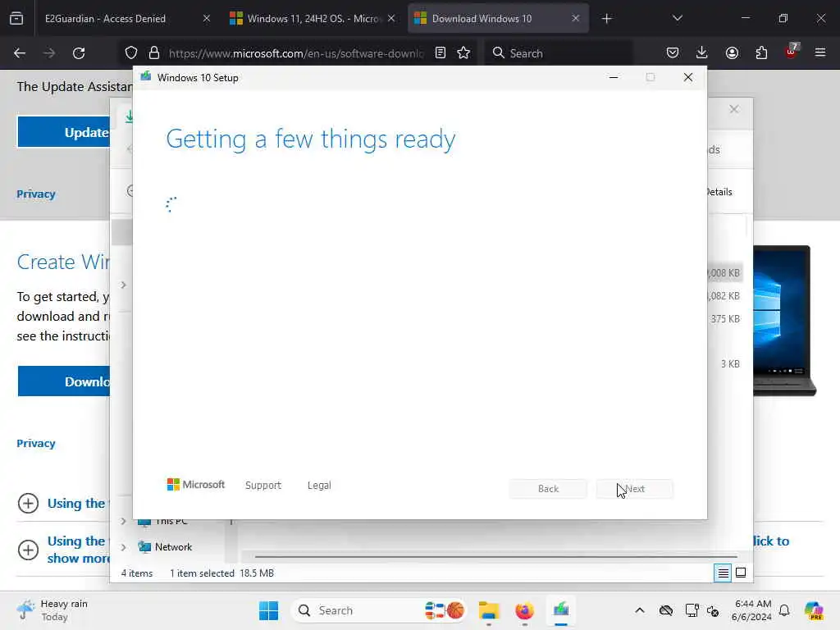Open Copilot preview icon in taskbar
This screenshot has width=840, height=630.
[x=814, y=610]
